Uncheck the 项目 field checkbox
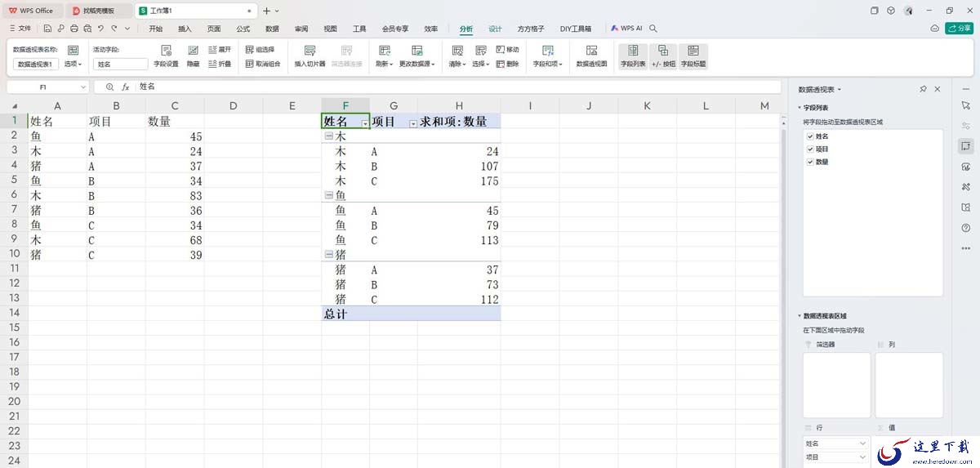980x468 pixels. tap(810, 149)
